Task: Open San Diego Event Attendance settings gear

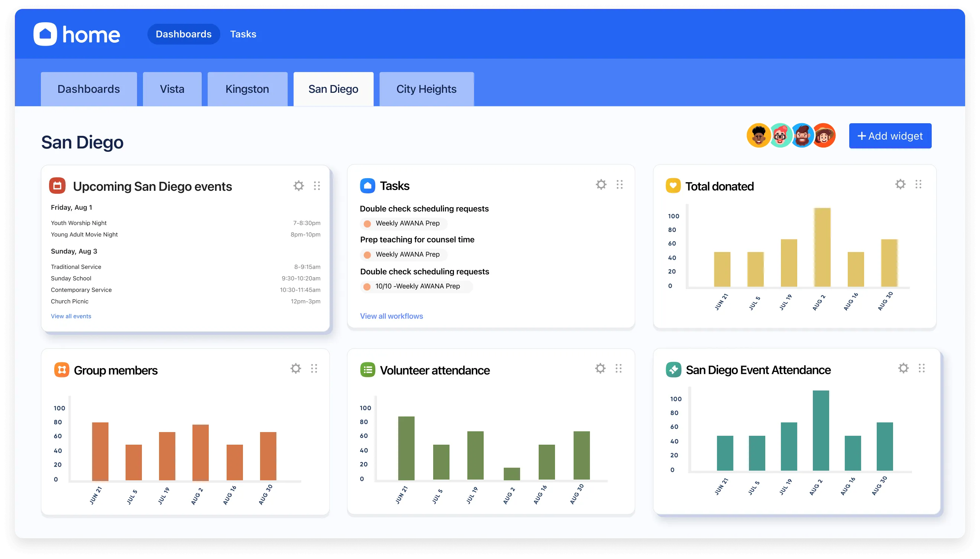Action: (903, 368)
